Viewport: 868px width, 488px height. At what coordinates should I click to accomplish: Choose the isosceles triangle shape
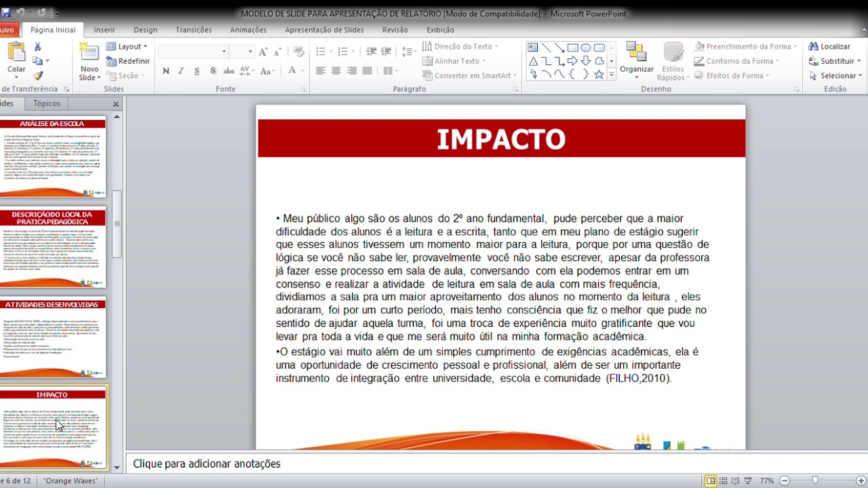tap(533, 61)
